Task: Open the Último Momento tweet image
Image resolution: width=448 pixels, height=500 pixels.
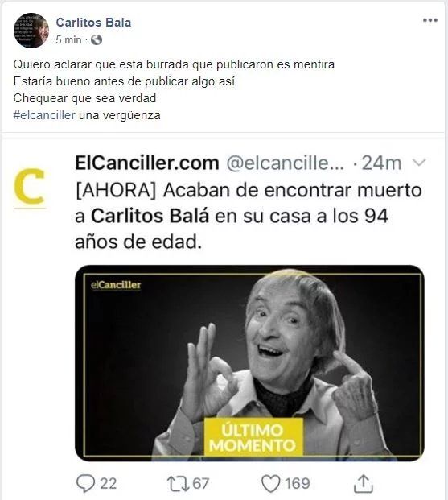Action: pos(249,363)
